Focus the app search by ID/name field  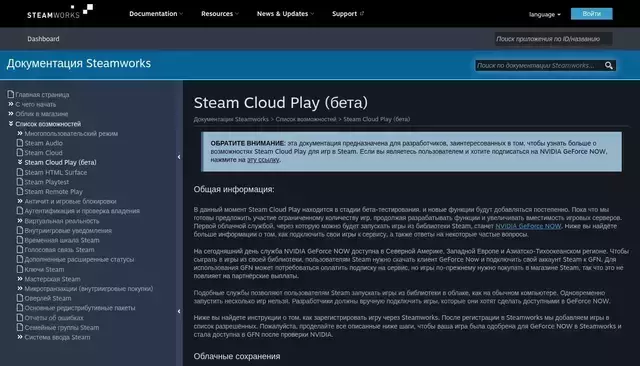pyautogui.click(x=553, y=39)
